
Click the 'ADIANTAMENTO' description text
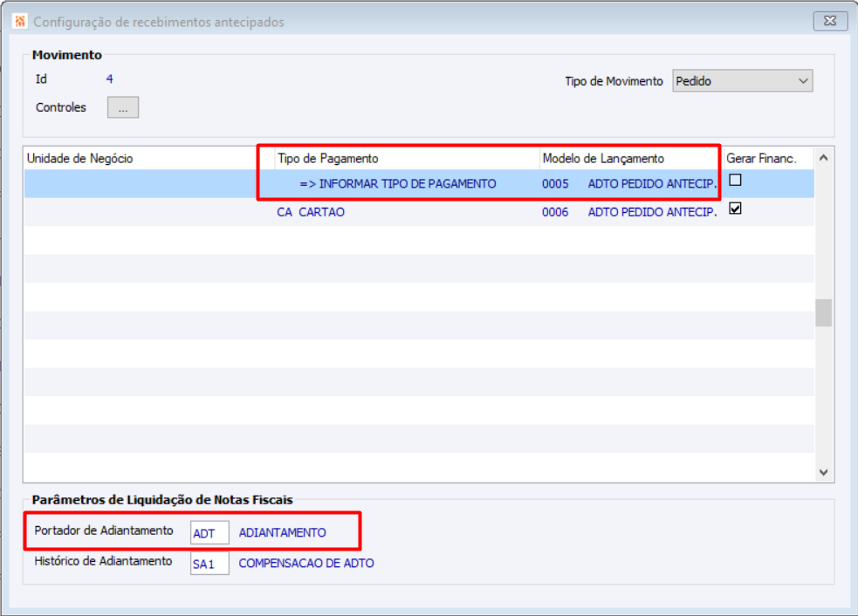point(282,533)
